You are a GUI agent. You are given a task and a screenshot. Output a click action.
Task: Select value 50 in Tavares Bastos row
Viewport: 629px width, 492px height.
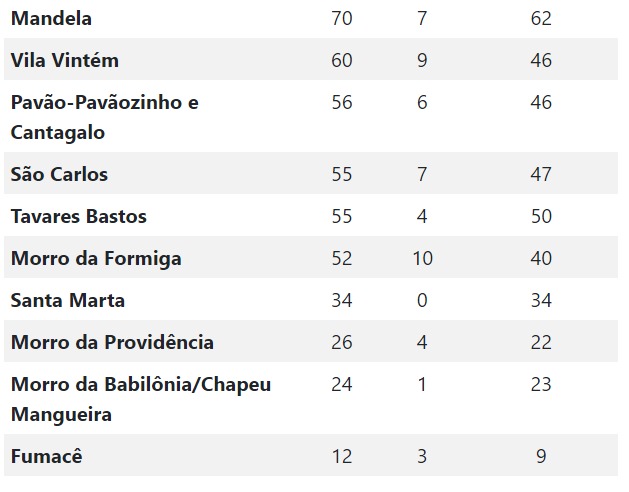(541, 216)
